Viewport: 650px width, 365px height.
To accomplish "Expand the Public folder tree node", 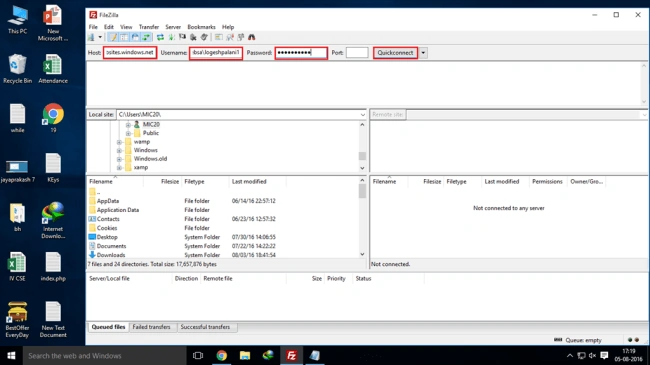I will point(128,133).
